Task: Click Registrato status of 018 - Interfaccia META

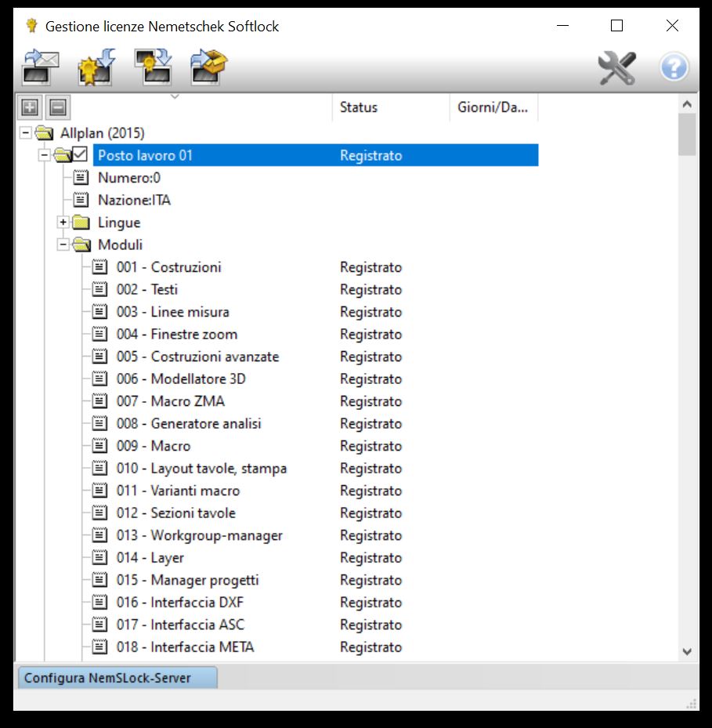Action: (x=370, y=647)
